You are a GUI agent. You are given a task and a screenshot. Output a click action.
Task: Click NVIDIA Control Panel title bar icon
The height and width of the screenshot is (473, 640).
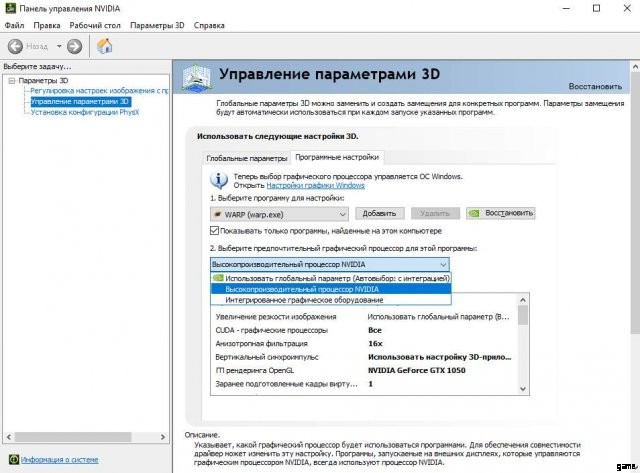pyautogui.click(x=10, y=8)
